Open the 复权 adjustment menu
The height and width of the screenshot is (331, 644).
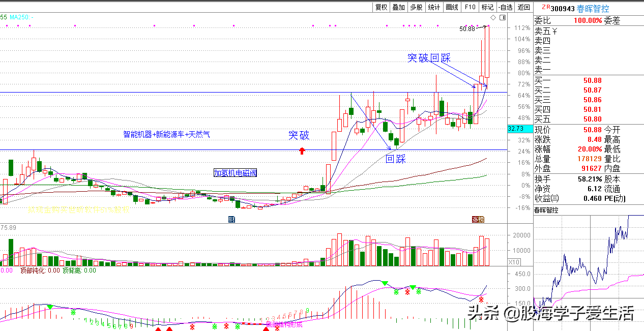pos(382,7)
